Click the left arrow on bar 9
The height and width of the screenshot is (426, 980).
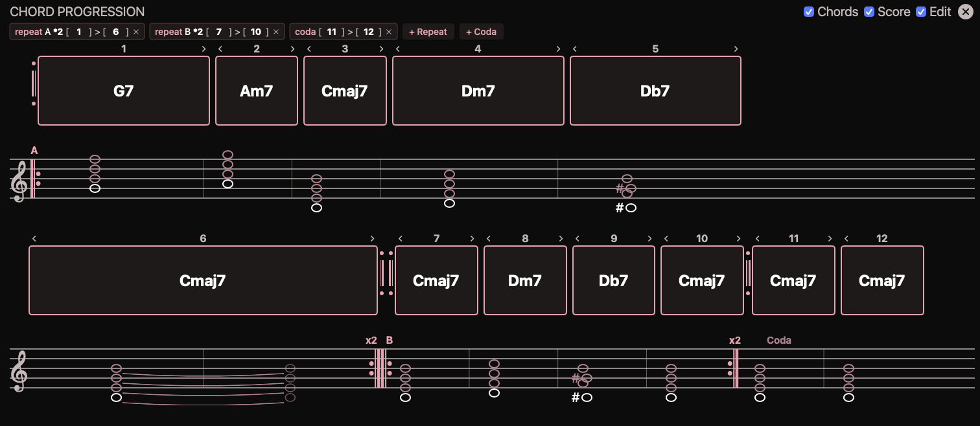578,238
